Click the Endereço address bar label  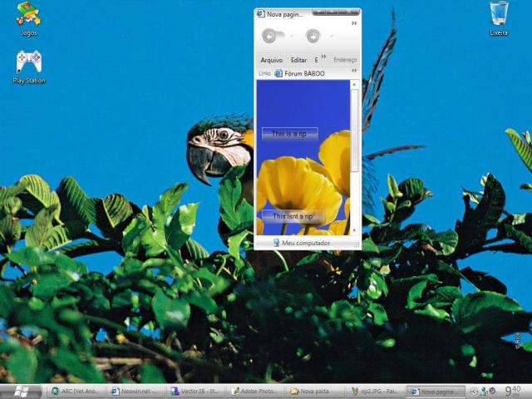[345, 60]
